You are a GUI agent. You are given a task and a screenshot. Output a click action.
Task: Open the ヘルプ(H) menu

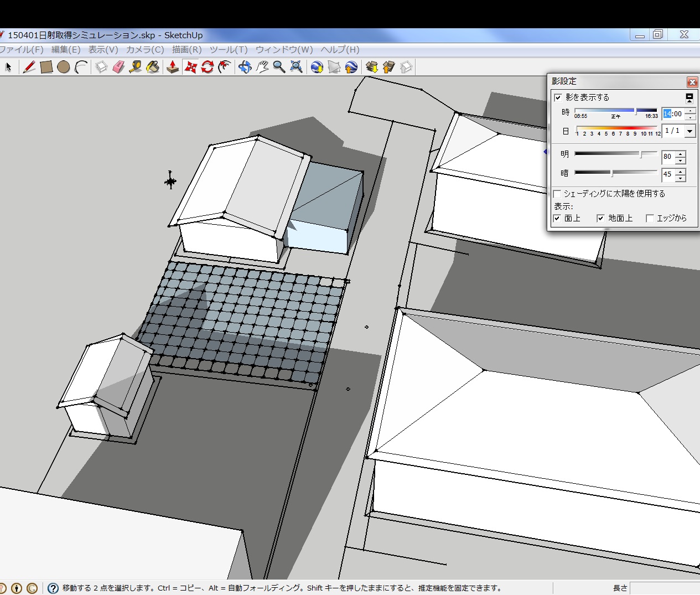pos(340,50)
